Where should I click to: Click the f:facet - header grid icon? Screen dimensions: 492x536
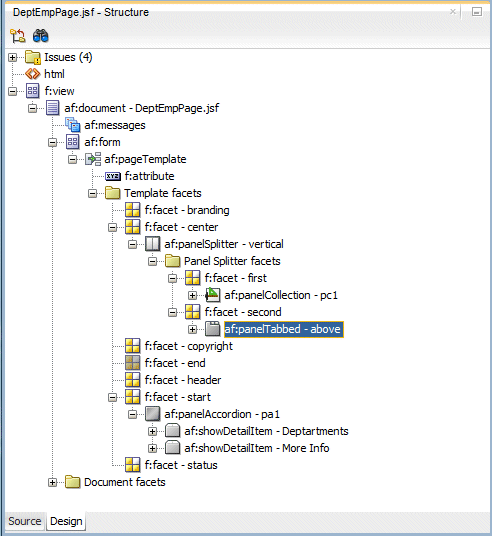coord(133,380)
